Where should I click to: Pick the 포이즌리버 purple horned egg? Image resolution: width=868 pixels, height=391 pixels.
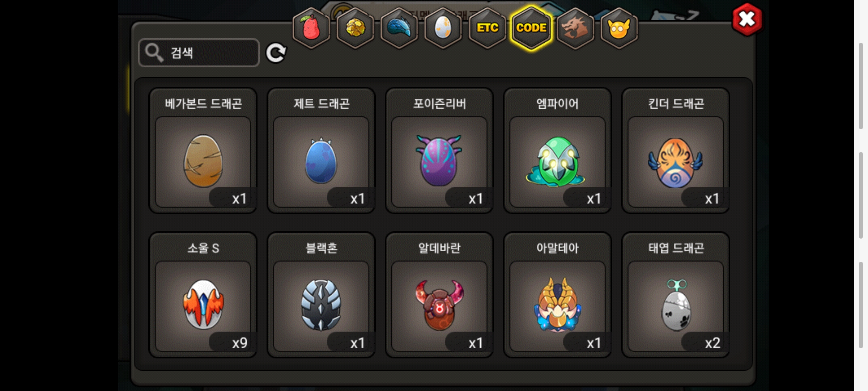[x=439, y=151]
